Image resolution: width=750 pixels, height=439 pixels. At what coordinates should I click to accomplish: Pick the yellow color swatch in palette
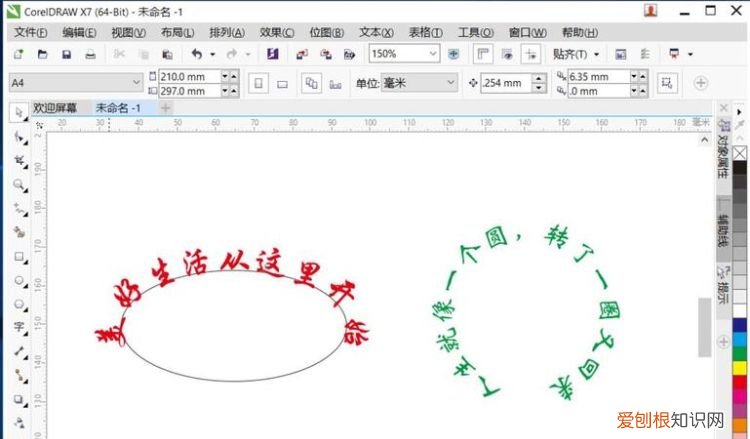[x=739, y=368]
